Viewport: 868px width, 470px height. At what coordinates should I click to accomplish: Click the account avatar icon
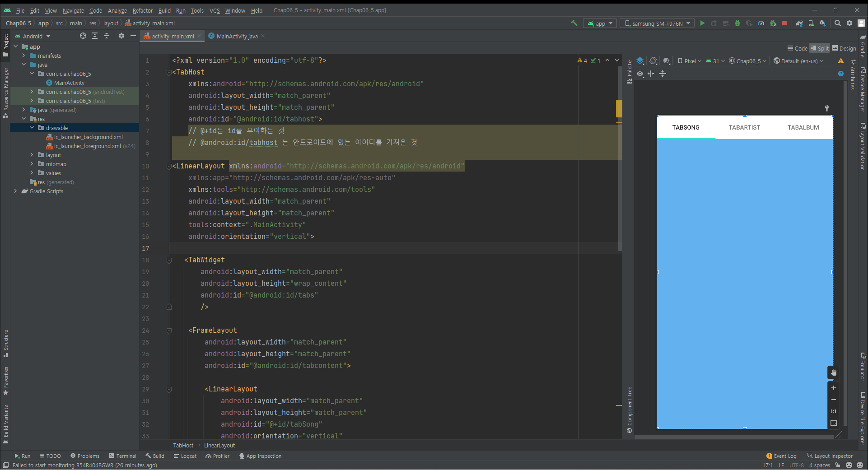coord(861,23)
